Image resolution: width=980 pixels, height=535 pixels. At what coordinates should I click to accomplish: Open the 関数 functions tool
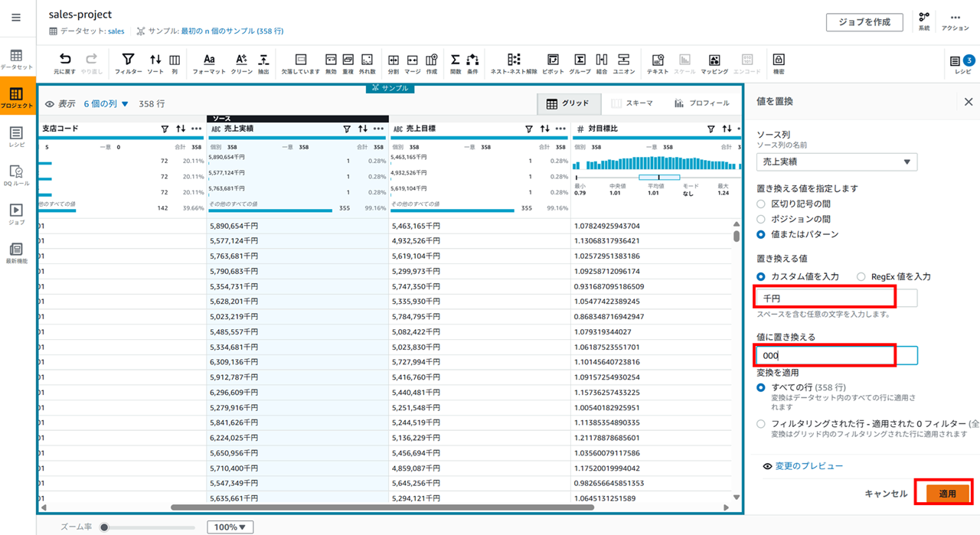click(455, 64)
